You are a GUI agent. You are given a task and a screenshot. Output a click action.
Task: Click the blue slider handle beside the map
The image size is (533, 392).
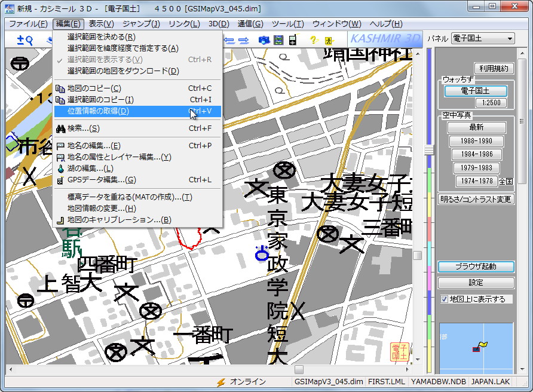pyautogui.click(x=428, y=148)
